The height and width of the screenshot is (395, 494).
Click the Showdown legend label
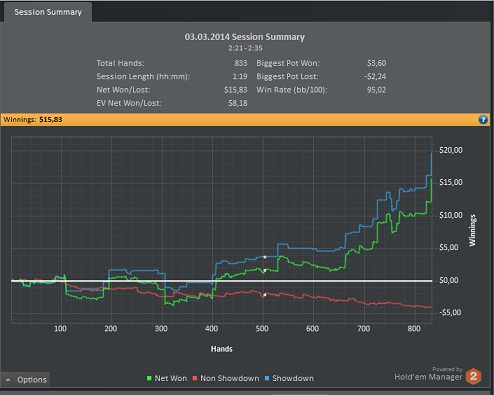pos(293,378)
